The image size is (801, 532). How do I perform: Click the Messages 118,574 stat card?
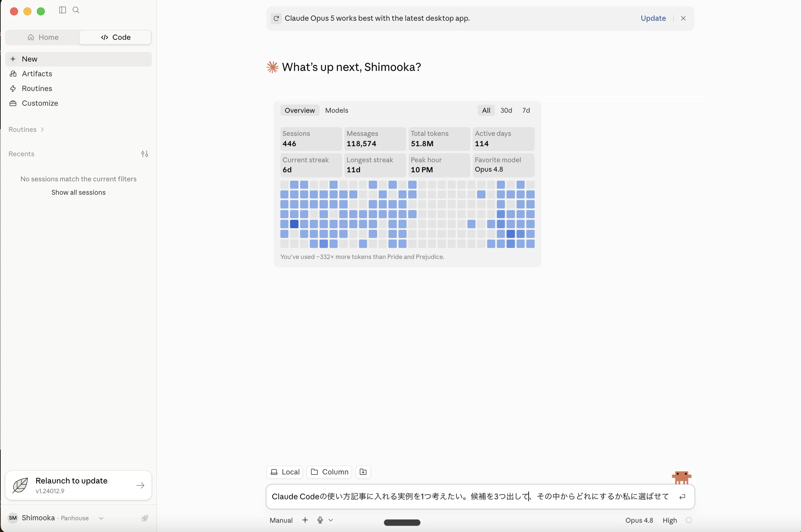tap(375, 139)
